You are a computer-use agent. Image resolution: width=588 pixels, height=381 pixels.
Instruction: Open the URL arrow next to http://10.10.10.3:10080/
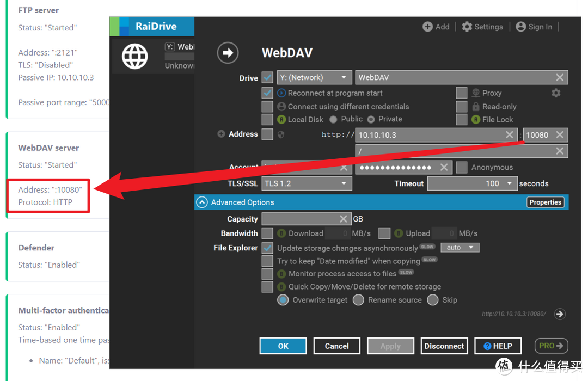pos(560,314)
